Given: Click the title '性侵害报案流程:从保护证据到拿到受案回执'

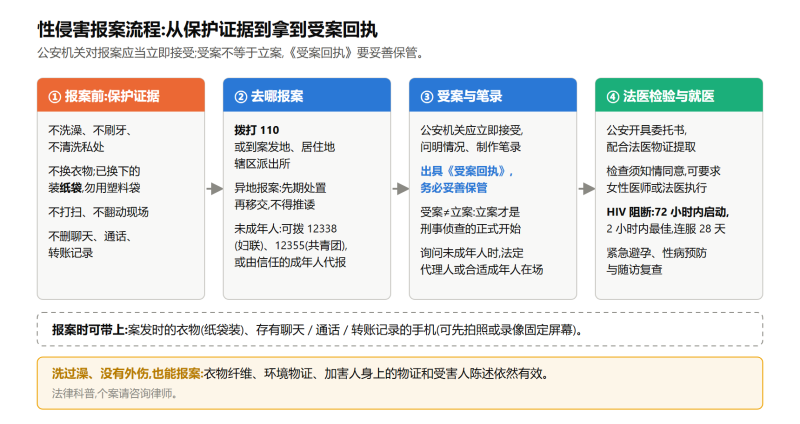Looking at the screenshot, I should pyautogui.click(x=207, y=30).
